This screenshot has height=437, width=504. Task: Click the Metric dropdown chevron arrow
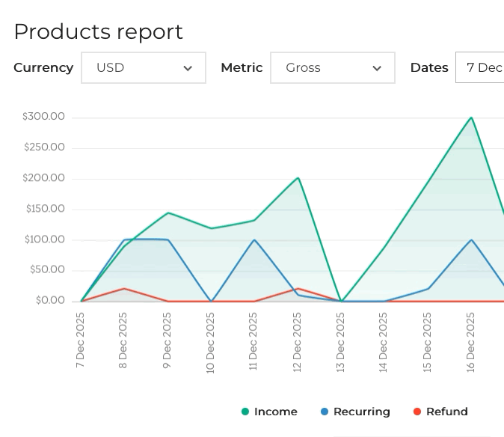377,68
